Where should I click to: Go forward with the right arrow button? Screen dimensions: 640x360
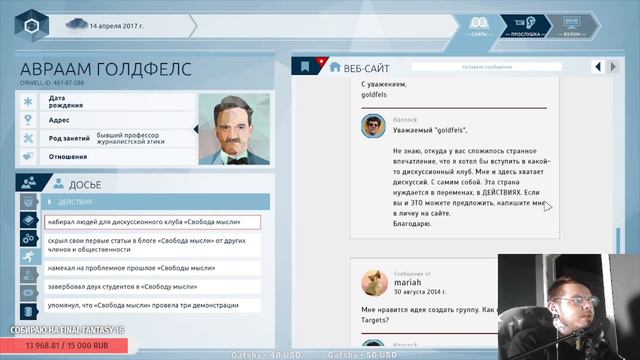(613, 67)
